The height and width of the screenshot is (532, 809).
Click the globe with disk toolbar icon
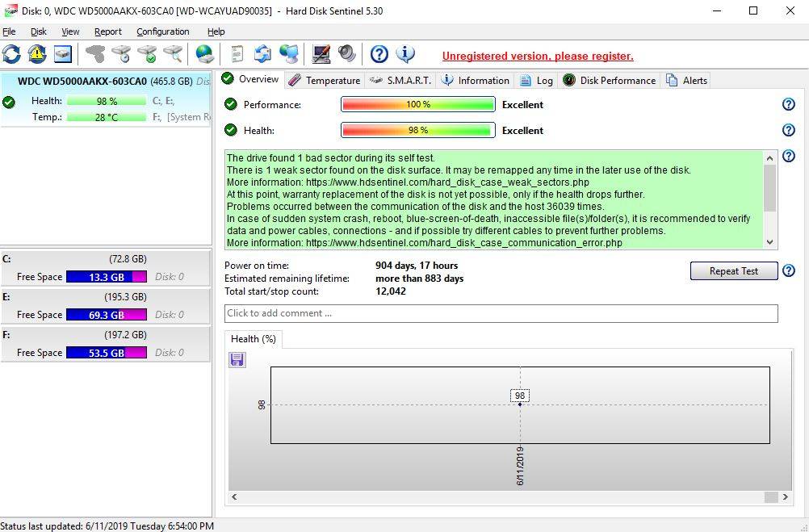click(x=205, y=53)
